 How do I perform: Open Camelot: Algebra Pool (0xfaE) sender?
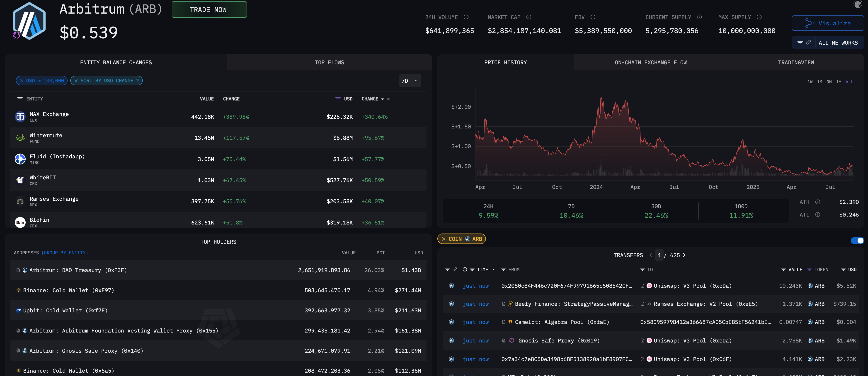[562, 322]
